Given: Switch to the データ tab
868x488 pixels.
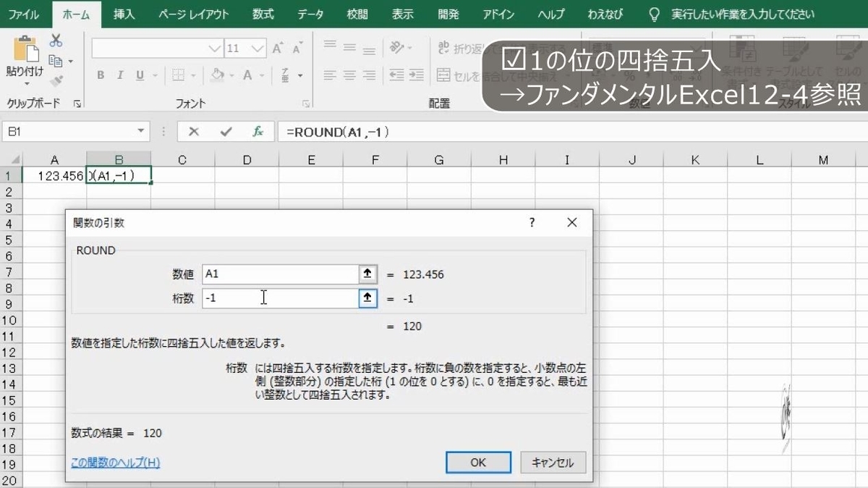Looking at the screenshot, I should [311, 14].
